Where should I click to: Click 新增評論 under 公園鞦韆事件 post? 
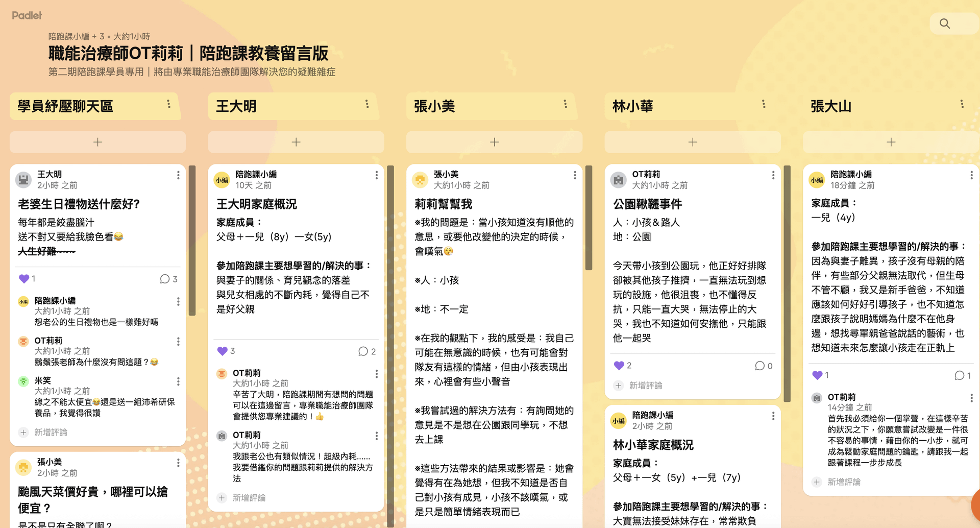click(645, 386)
